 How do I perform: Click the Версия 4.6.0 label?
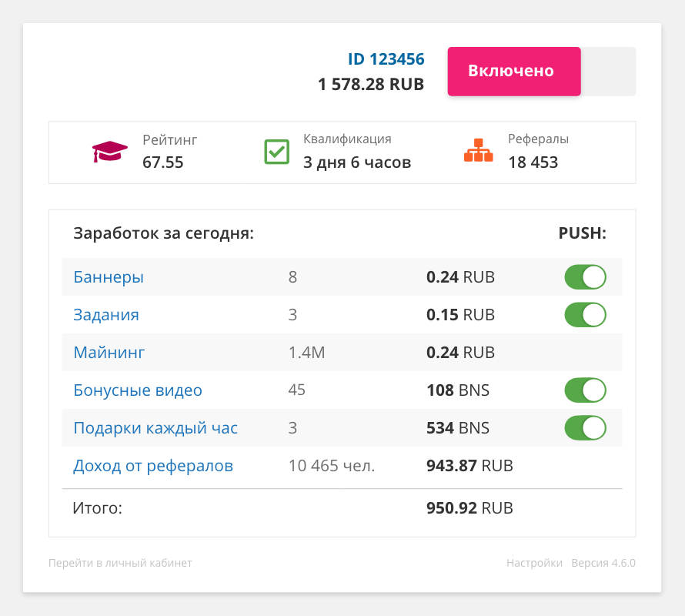(x=603, y=563)
